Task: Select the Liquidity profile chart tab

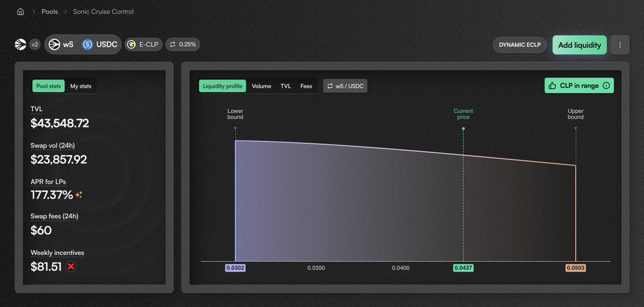Action: [222, 86]
